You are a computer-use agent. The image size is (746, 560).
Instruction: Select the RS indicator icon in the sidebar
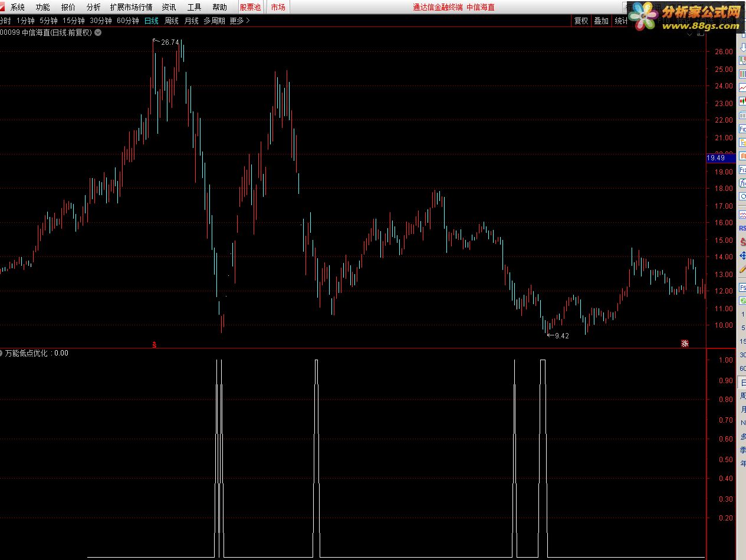tap(742, 228)
